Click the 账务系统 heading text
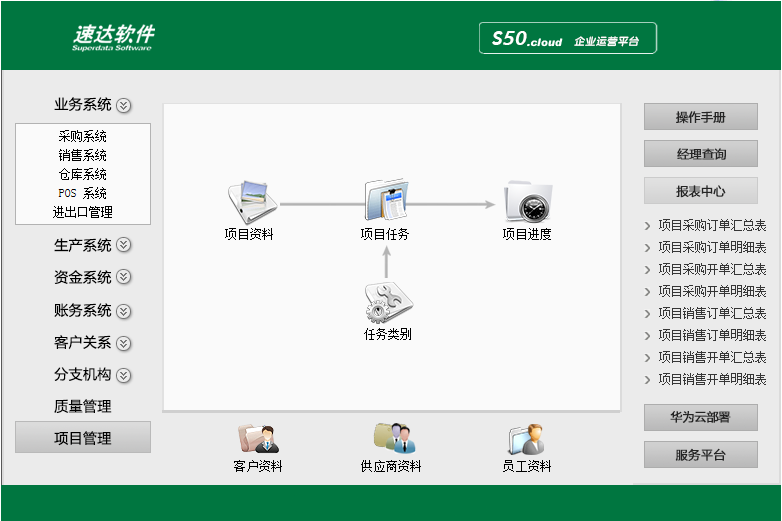Viewport: 782px width, 521px height. (82, 311)
